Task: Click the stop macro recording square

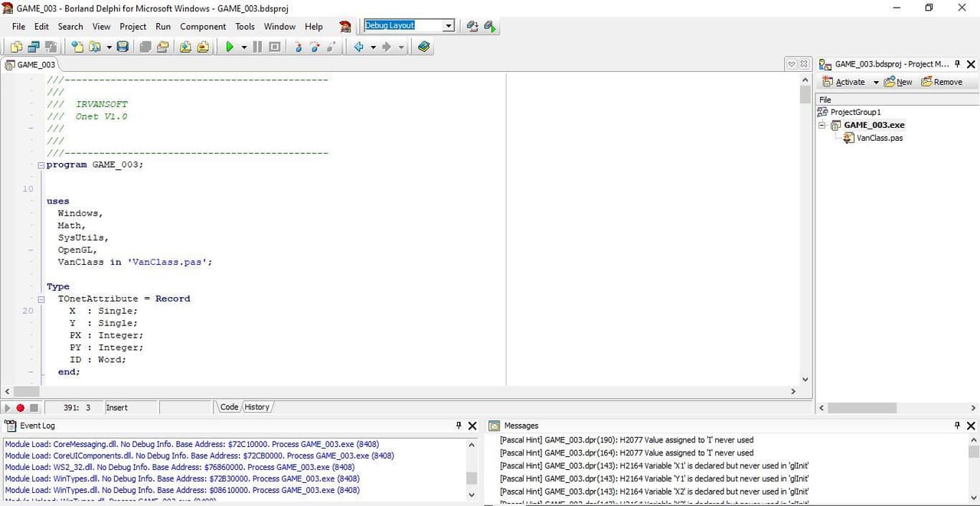Action: (34, 408)
